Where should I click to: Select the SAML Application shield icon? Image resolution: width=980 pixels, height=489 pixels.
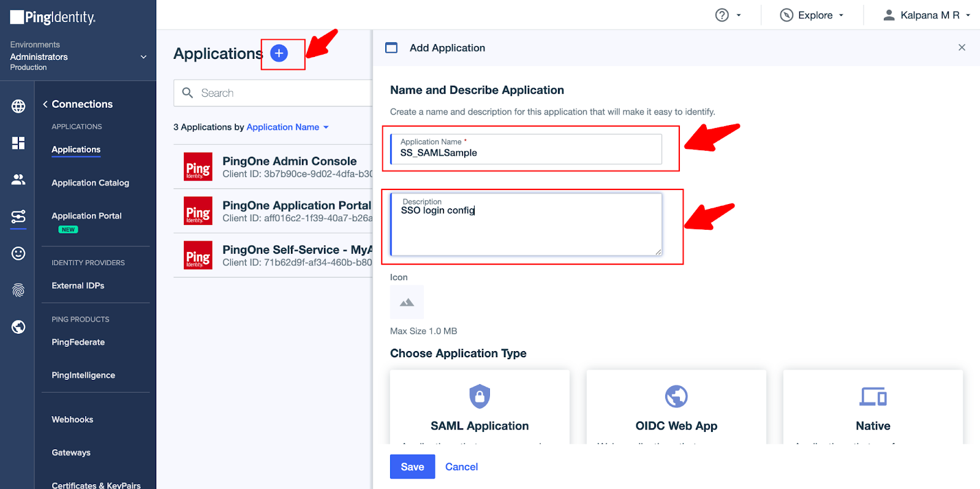[480, 396]
